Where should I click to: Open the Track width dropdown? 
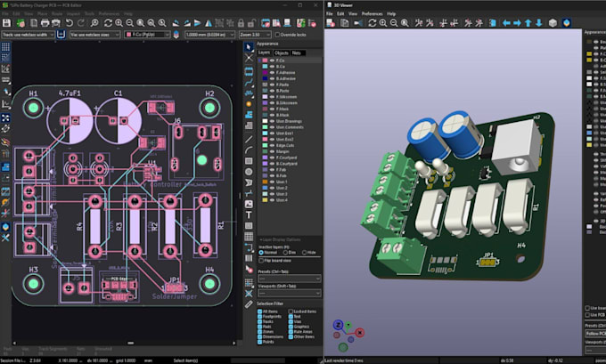pyautogui.click(x=28, y=35)
